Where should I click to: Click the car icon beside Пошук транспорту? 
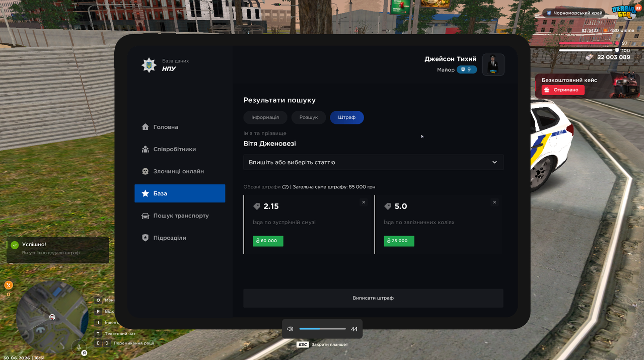[x=145, y=215]
